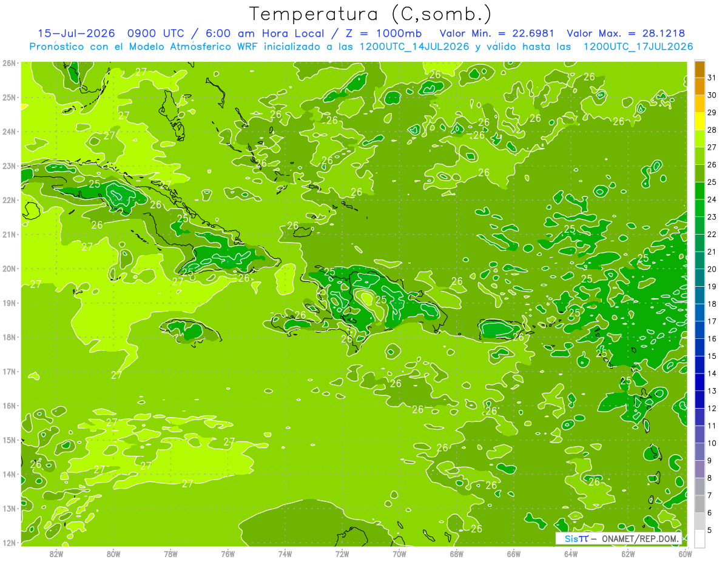Pick the yellow swatch between 28 and 29
This screenshot has width=728, height=562.
[x=699, y=121]
